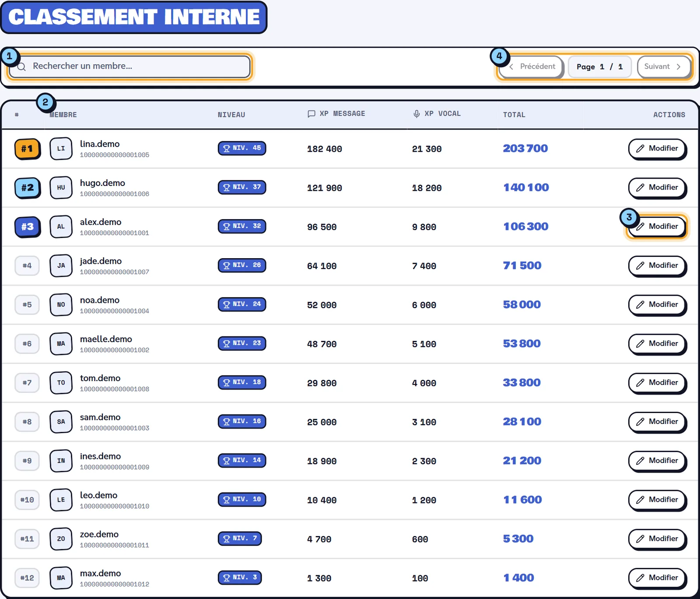Click Modifier on the alex.demo row
Image resolution: width=700 pixels, height=599 pixels.
pos(657,227)
